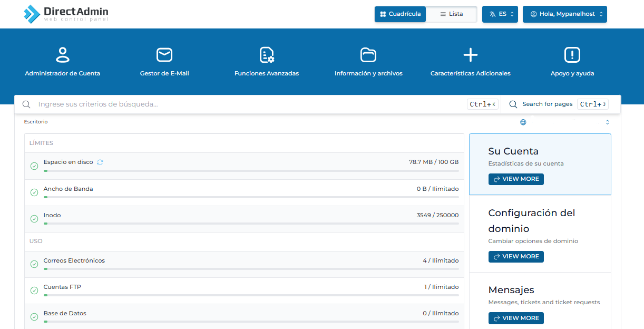Open Apoyo y ayuda alert icon
This screenshot has width=644, height=329.
(572, 54)
